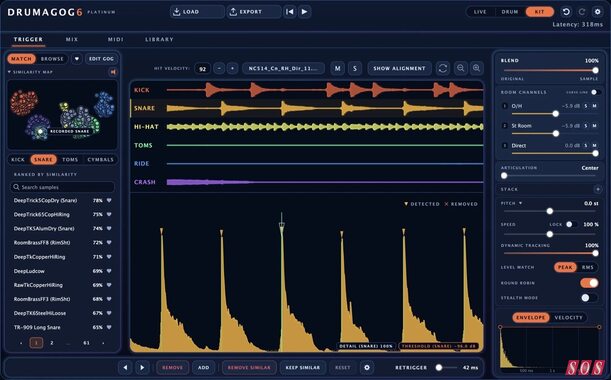This screenshot has height=380, width=611.
Task: Favorite the DeepLudcow sample
Action: tap(109, 271)
